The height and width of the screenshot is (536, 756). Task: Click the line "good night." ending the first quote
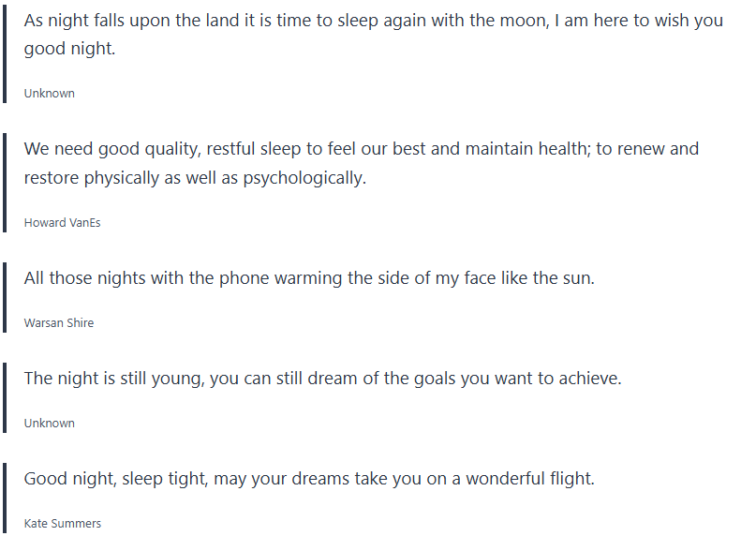(x=69, y=49)
